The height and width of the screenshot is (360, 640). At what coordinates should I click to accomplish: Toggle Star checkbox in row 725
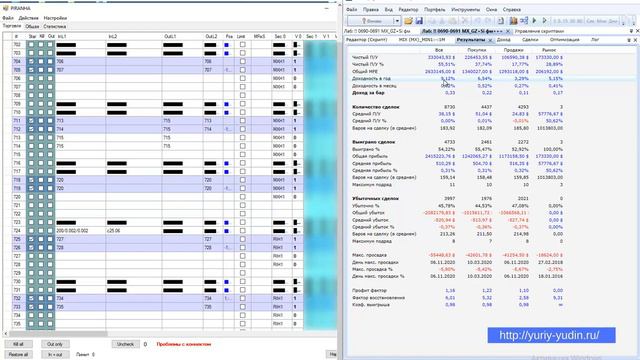coord(31,239)
